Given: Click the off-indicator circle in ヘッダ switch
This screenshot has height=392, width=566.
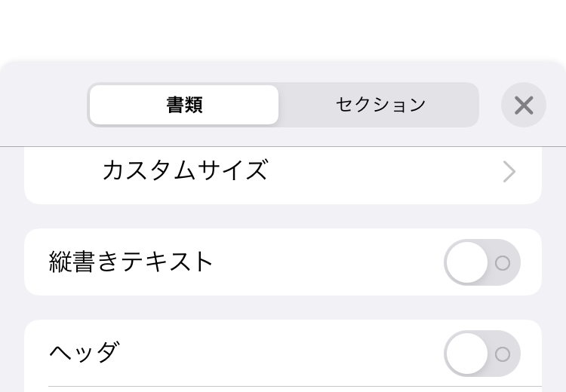Looking at the screenshot, I should point(503,354).
